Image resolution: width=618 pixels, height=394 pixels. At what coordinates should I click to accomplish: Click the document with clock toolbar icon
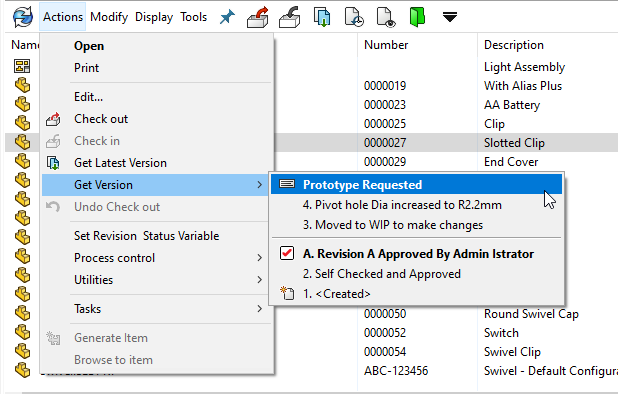point(354,17)
